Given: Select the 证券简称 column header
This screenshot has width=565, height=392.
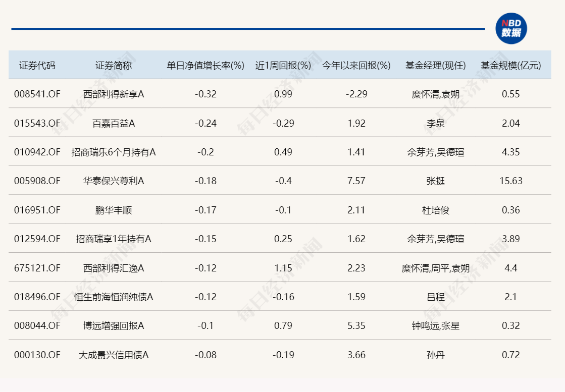Looking at the screenshot, I should point(114,66).
